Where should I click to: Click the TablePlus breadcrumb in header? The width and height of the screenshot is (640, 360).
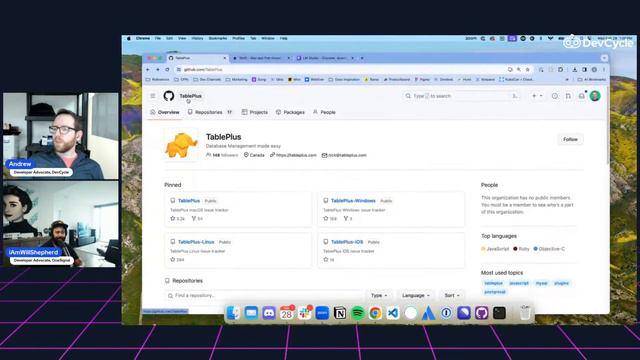191,96
